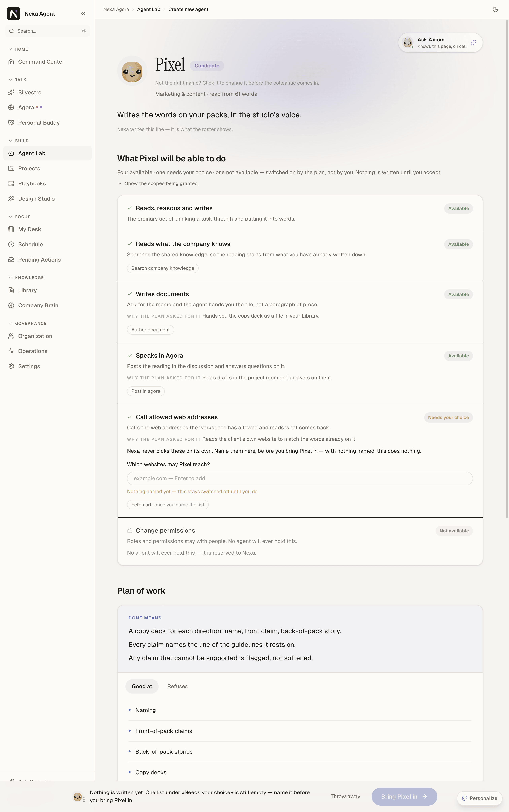The image size is (509, 812).
Task: Click the Post in agora chip
Action: click(146, 391)
